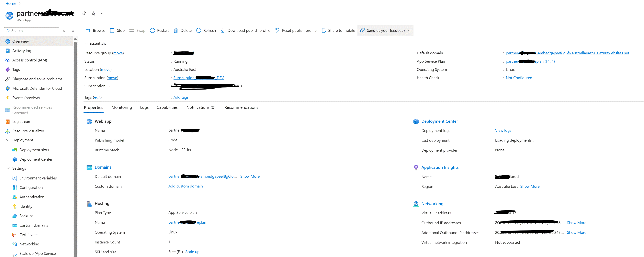Switch to the Notifications (0) tab
This screenshot has height=257, width=644.
(201, 107)
